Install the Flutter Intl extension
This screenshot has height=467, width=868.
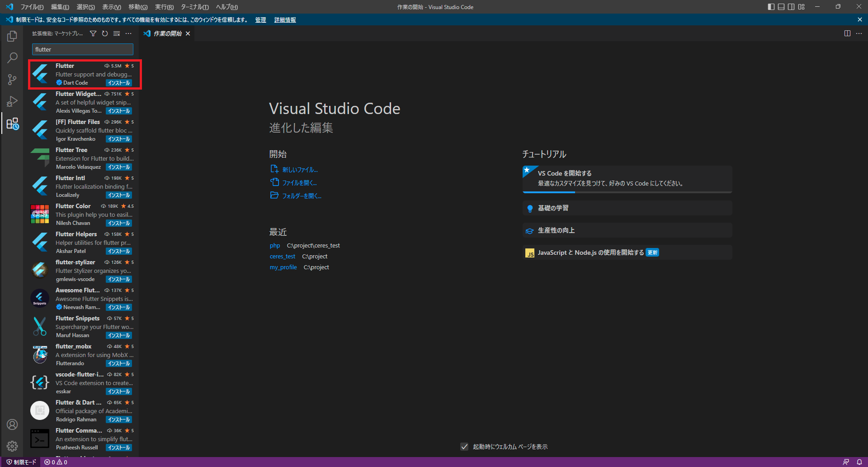[119, 195]
